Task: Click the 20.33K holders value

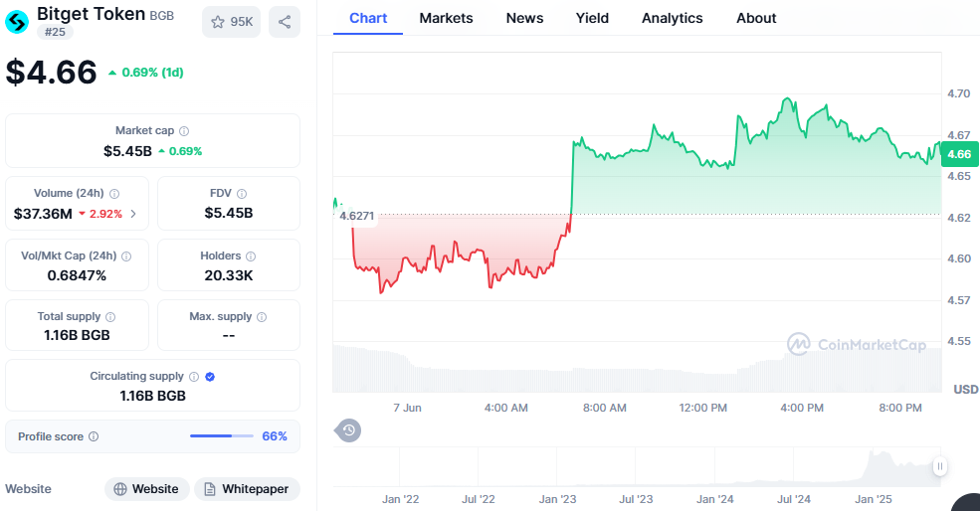Action: [x=229, y=275]
